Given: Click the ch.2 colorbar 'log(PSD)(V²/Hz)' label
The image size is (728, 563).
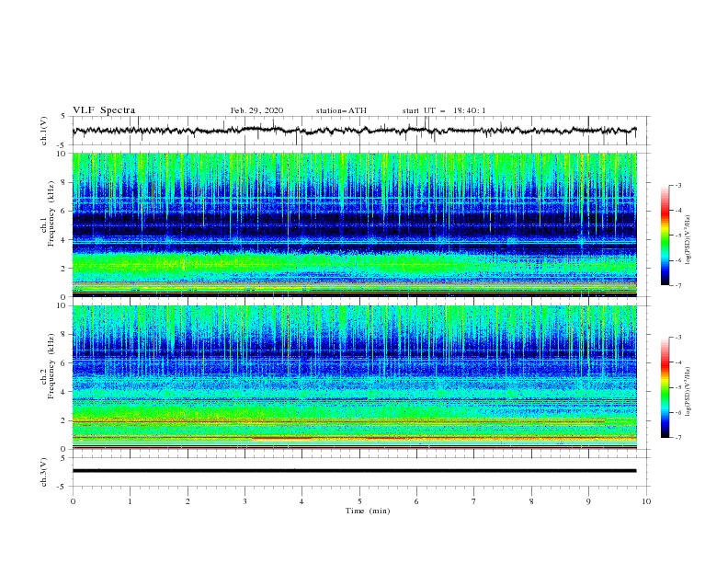Looking at the screenshot, I should point(688,391).
